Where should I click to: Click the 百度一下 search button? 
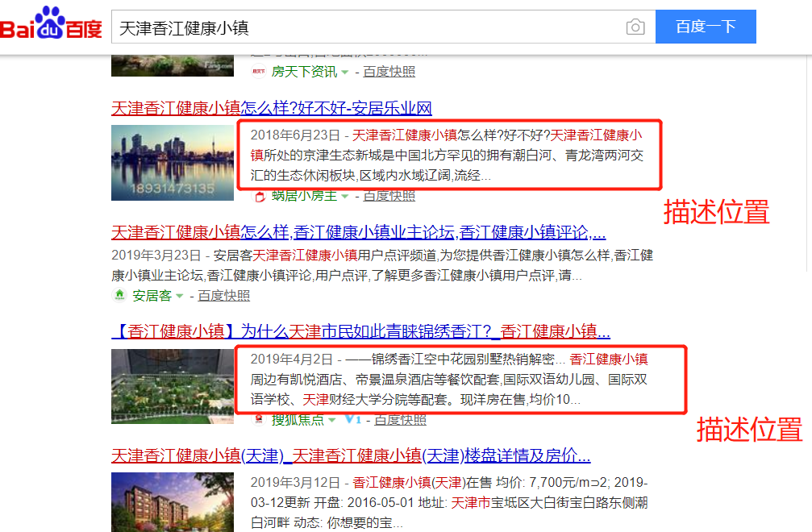[x=706, y=27]
